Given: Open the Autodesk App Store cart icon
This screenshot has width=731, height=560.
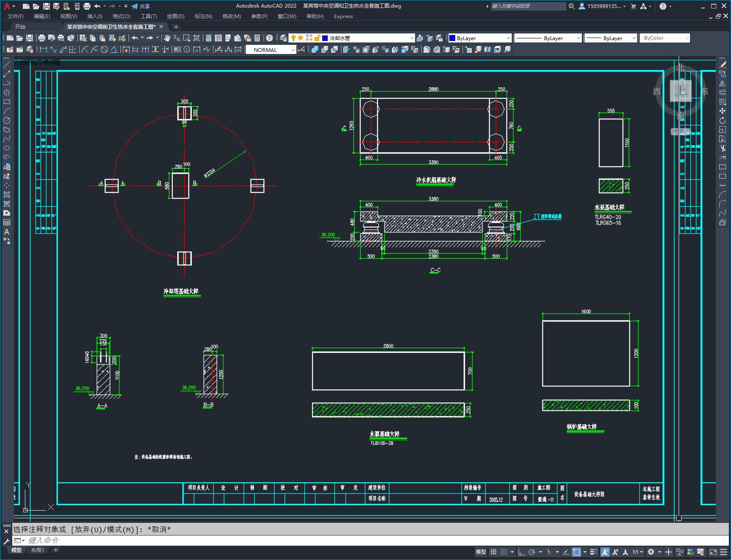Looking at the screenshot, I should 633,6.
